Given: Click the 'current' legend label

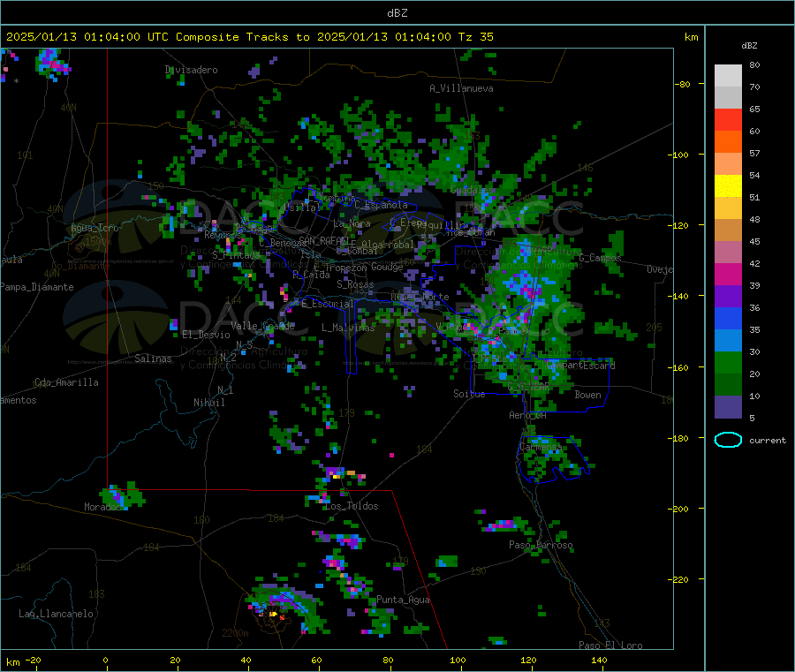Looking at the screenshot, I should (x=768, y=441).
